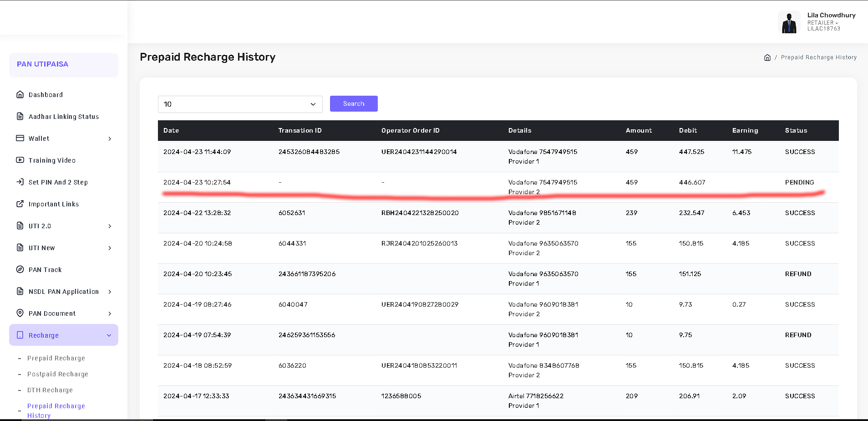Open the Postpaid Recharge submenu item
Viewport: 868px width, 421px height.
pos(58,374)
